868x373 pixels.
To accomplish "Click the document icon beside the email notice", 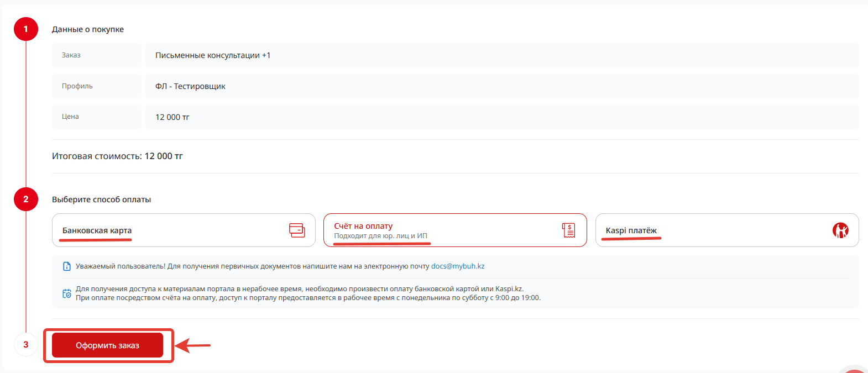I will (67, 266).
